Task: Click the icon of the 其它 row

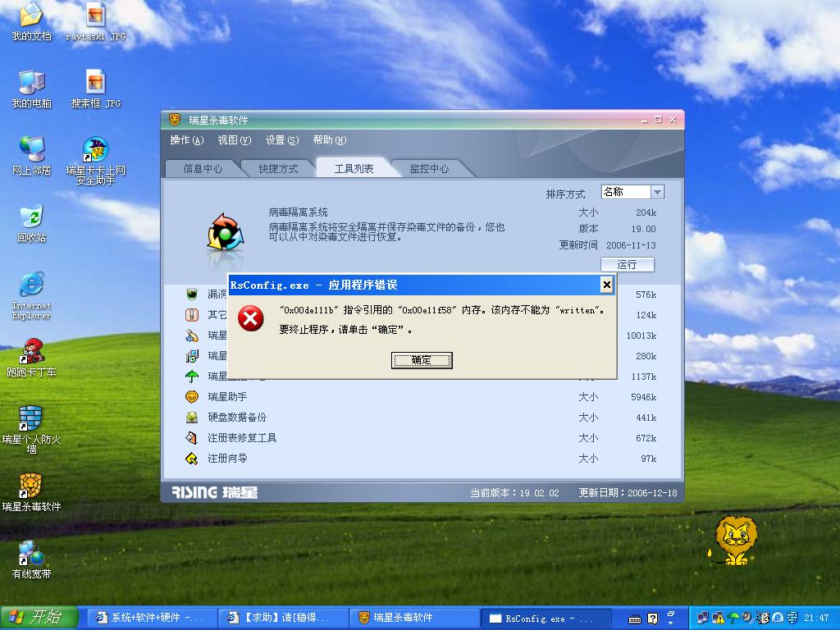Action: (x=192, y=314)
